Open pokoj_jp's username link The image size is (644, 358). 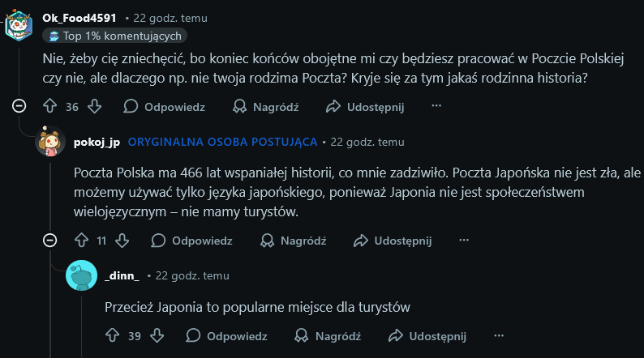(x=97, y=143)
